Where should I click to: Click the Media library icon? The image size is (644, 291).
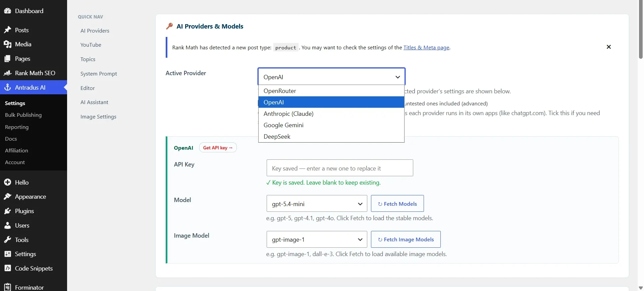pos(7,44)
